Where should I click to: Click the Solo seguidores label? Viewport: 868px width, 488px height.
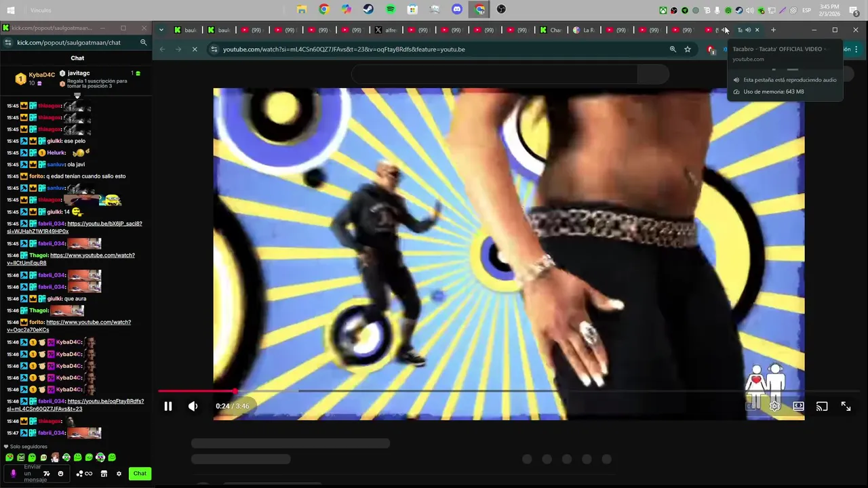point(28,447)
